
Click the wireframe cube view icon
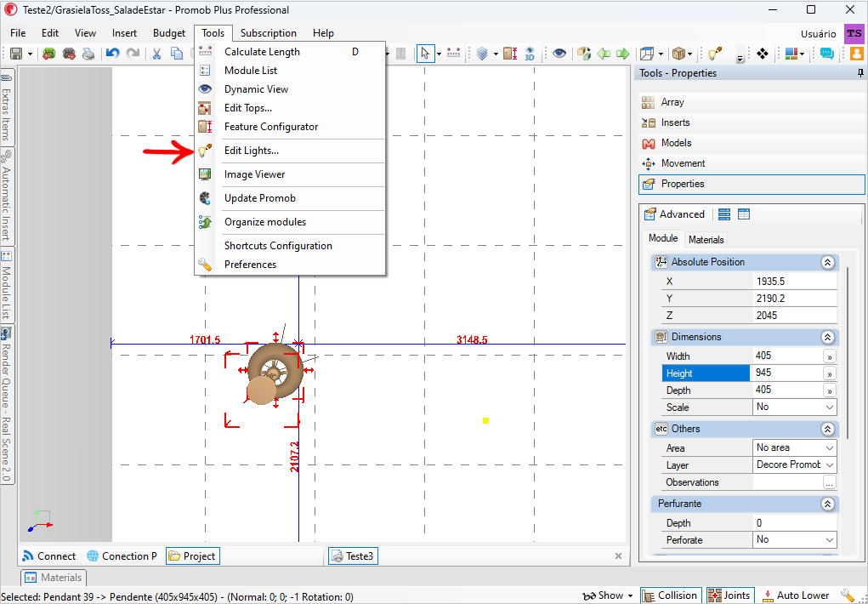click(647, 54)
